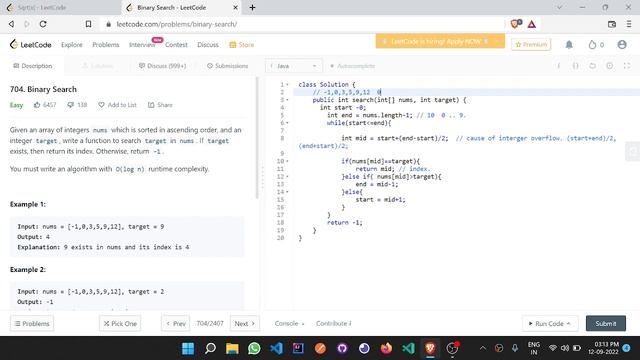The image size is (640, 360).
Task: Open the Store link
Action: coord(242,44)
